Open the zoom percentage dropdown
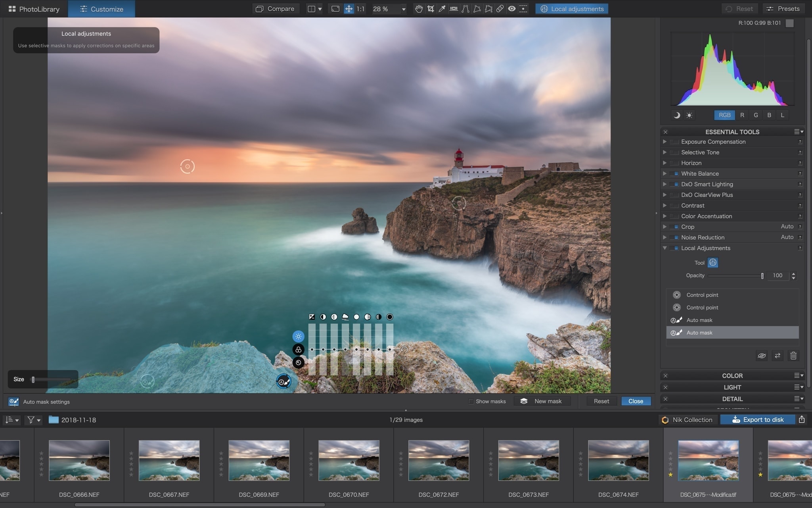The width and height of the screenshot is (812, 508). click(404, 9)
